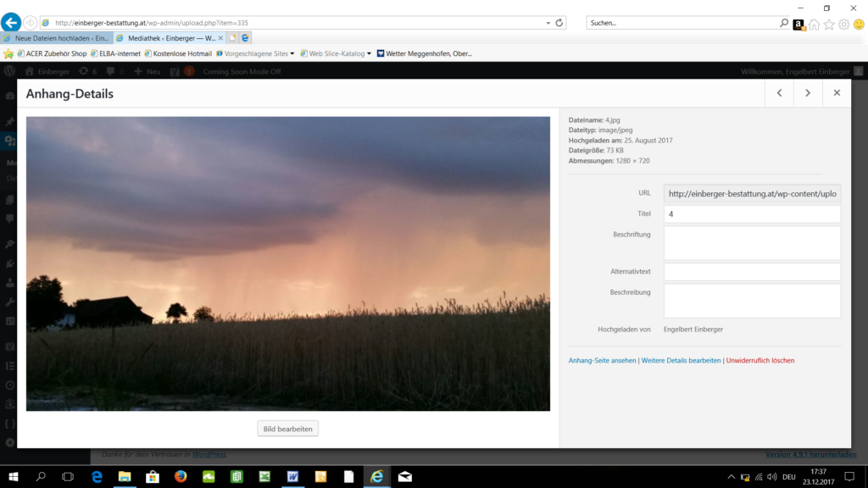The width and height of the screenshot is (868, 488).
Task: Go to the browser home page icon
Action: point(814,25)
